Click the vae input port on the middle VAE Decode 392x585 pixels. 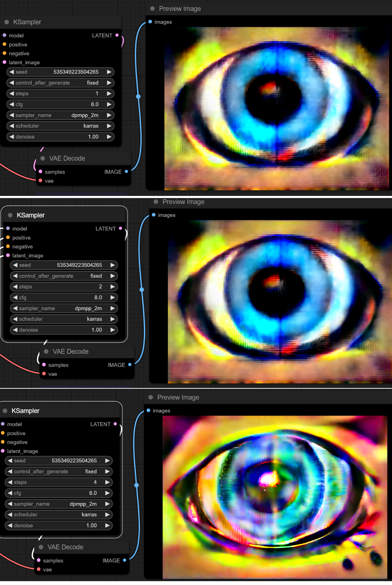tap(44, 374)
